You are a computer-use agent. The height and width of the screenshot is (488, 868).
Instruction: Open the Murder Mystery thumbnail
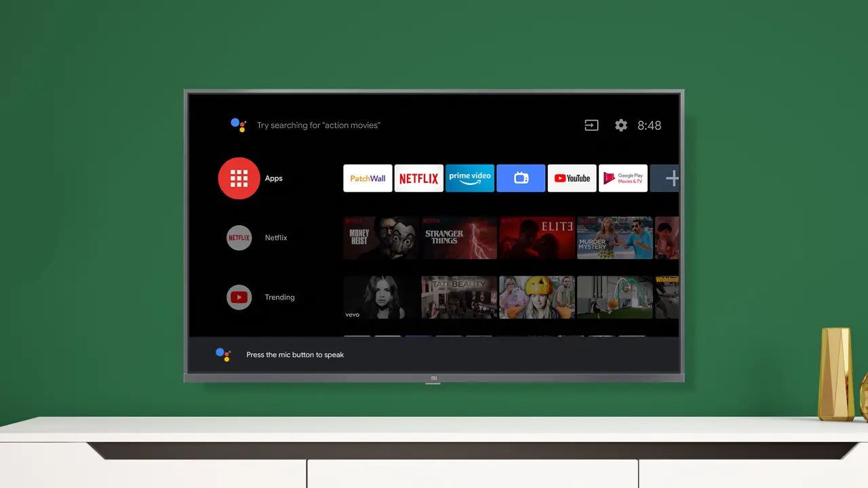pyautogui.click(x=614, y=238)
